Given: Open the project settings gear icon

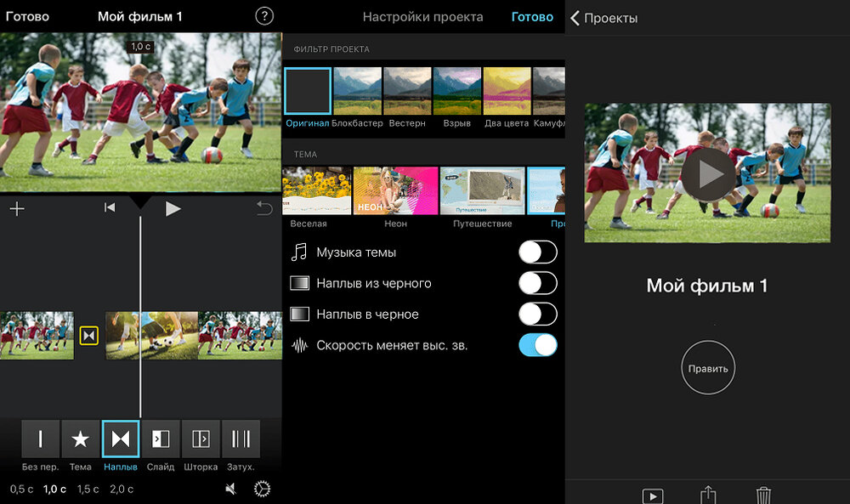Looking at the screenshot, I should (x=262, y=489).
